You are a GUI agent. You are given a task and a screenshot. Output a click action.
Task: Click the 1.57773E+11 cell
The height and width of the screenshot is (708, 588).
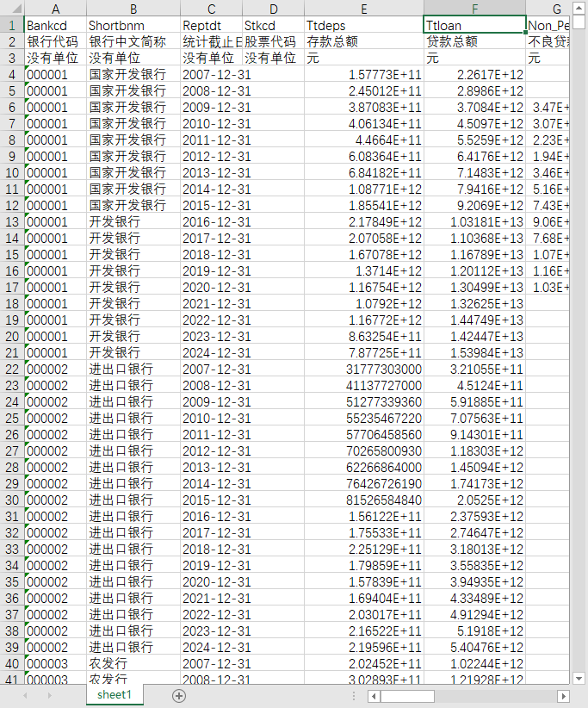click(364, 74)
